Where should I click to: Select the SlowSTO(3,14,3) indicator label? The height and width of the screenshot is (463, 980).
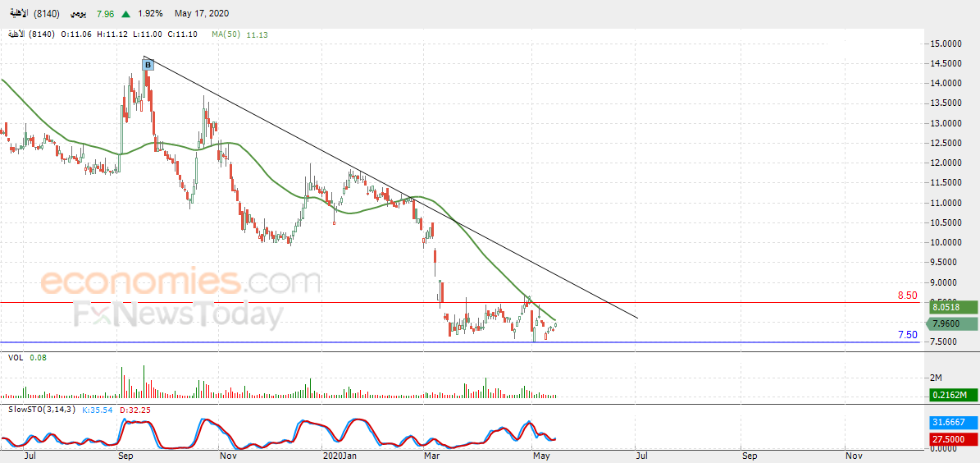(43, 410)
